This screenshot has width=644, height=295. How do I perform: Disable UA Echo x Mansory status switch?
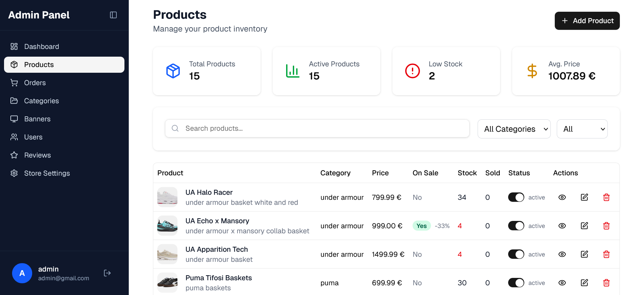(516, 226)
